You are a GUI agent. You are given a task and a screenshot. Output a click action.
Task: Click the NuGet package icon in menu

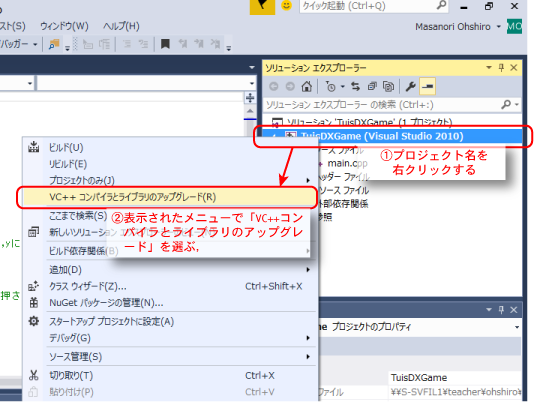click(x=34, y=303)
